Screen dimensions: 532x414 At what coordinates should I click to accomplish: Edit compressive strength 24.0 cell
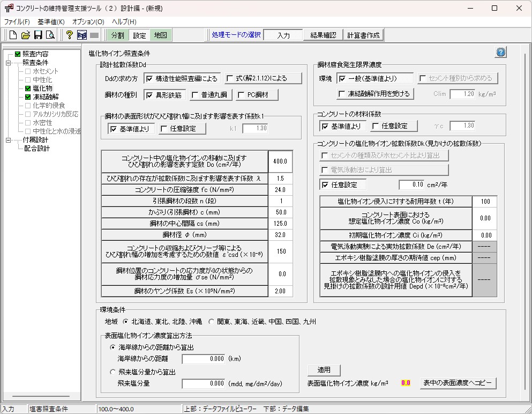pyautogui.click(x=280, y=190)
